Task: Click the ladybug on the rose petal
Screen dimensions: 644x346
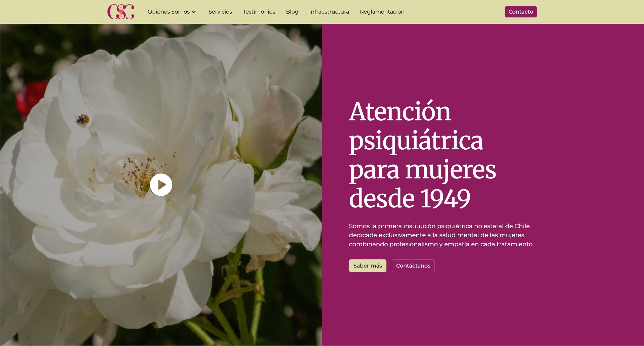Action: [83, 119]
